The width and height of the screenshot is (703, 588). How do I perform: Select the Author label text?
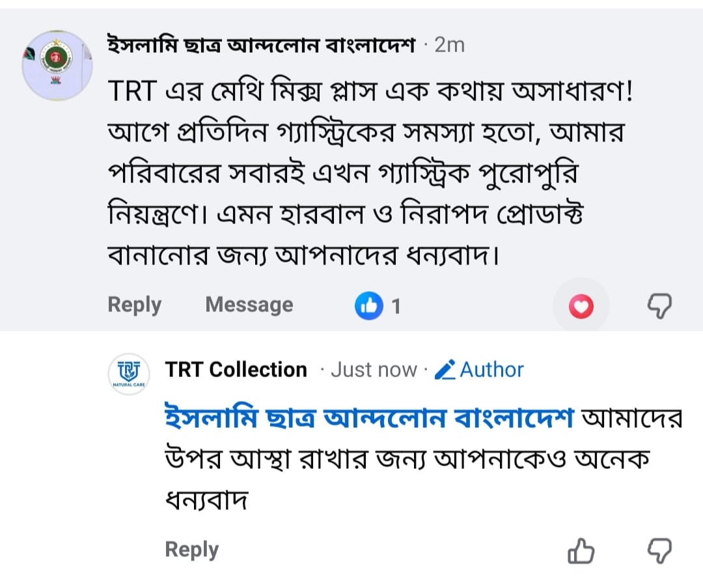tap(492, 370)
